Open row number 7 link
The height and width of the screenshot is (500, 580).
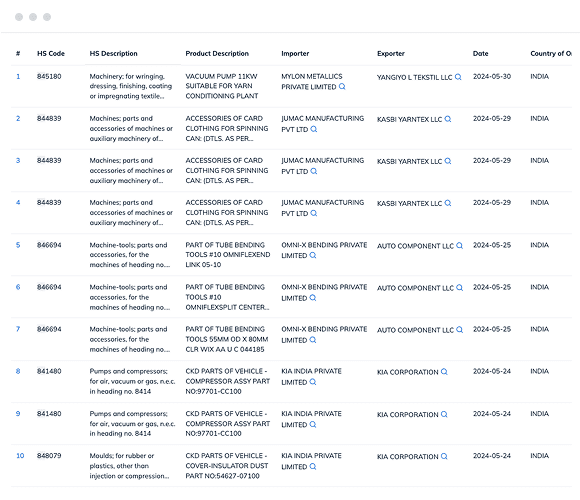pyautogui.click(x=18, y=329)
